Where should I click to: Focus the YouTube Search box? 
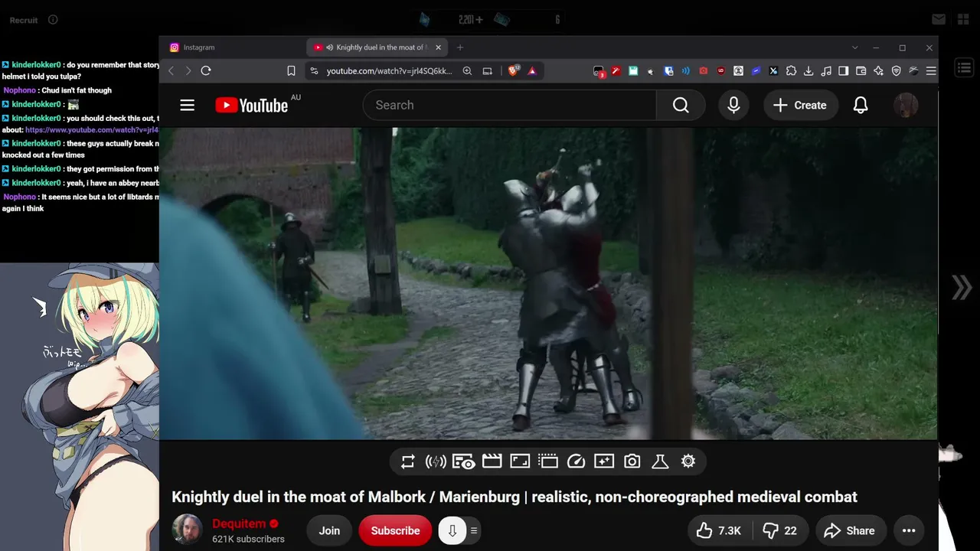[x=509, y=105]
